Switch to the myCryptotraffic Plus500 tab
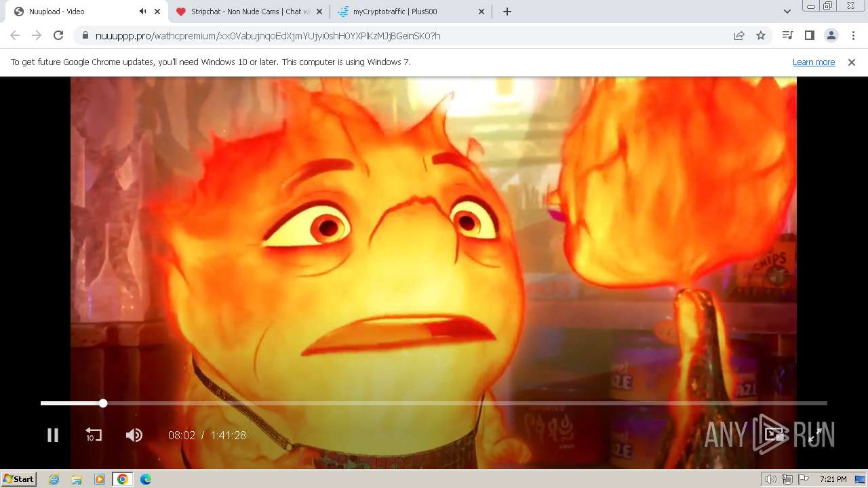Image resolution: width=868 pixels, height=488 pixels. pos(411,12)
